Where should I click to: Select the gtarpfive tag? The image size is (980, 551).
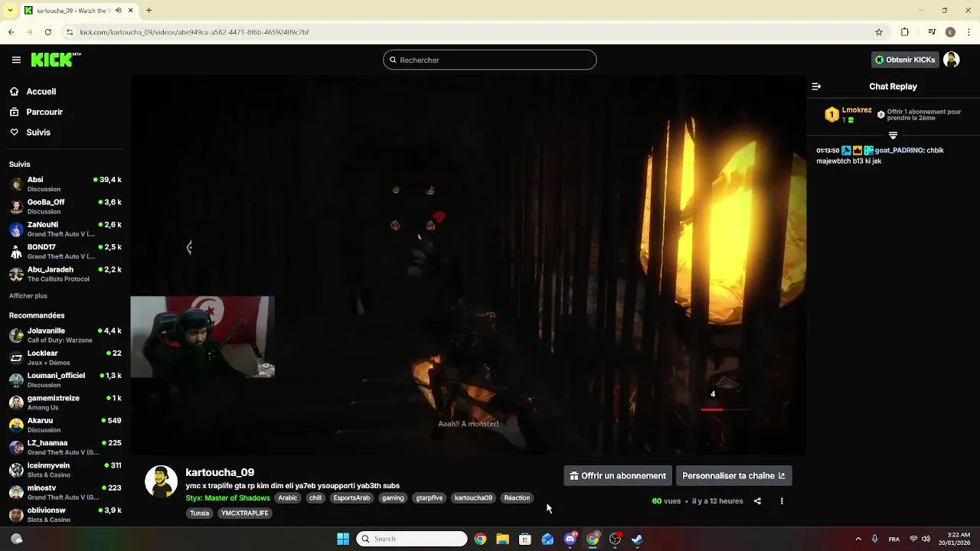tap(429, 498)
